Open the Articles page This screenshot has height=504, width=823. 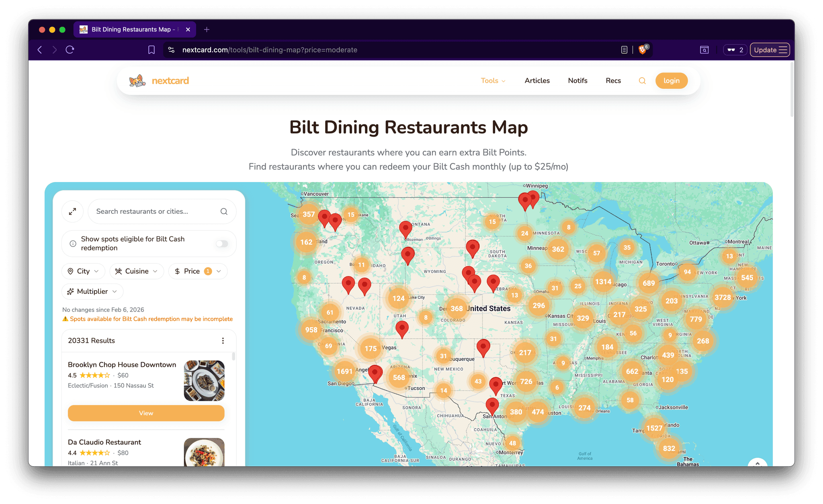point(537,81)
